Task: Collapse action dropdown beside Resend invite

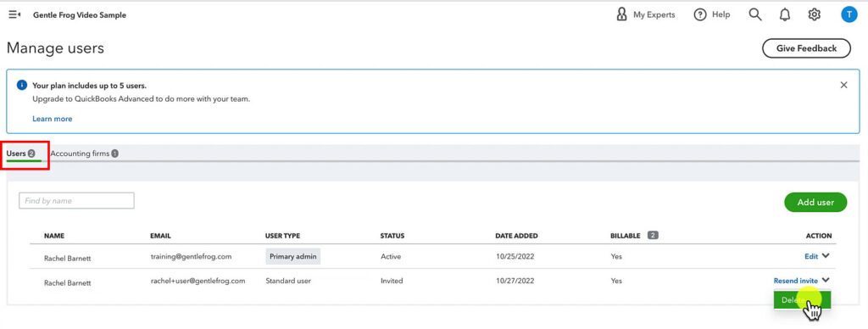Action: [826, 281]
